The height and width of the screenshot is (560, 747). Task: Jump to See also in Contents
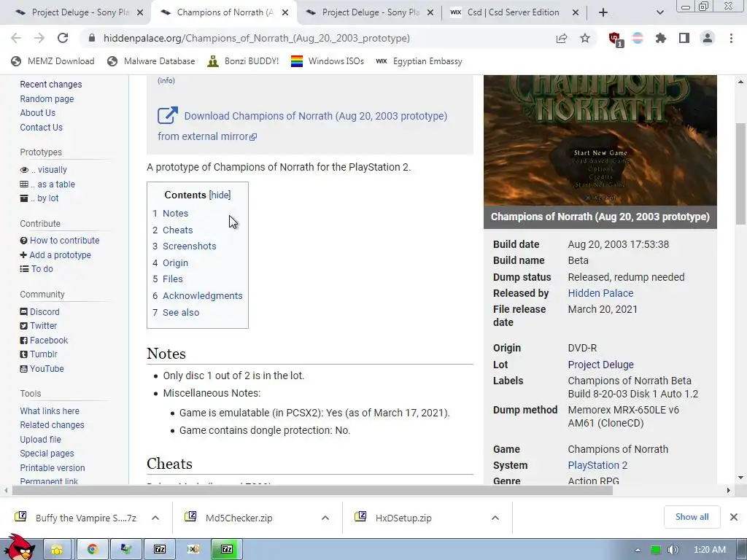(x=181, y=312)
